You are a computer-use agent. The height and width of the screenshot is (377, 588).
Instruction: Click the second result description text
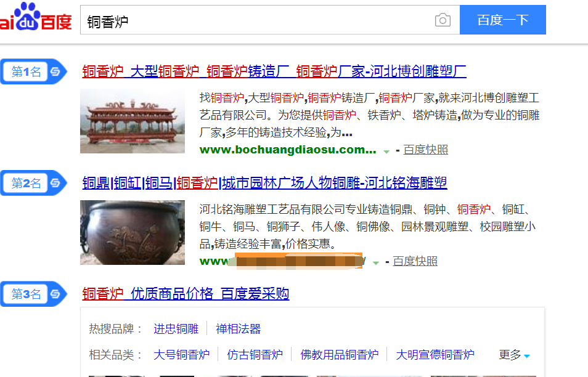pyautogui.click(x=367, y=226)
